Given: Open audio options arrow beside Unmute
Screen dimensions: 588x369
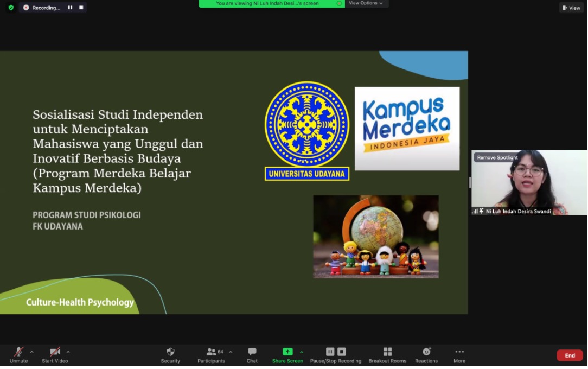Looking at the screenshot, I should coord(32,352).
